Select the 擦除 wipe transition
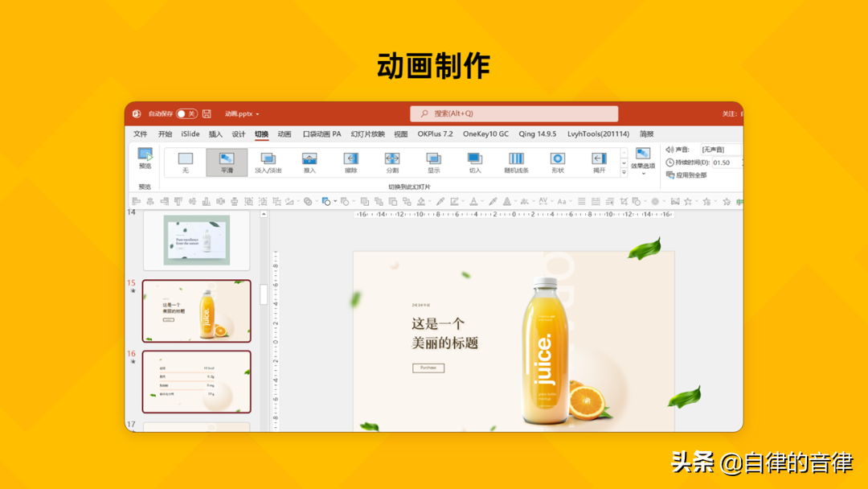 (x=351, y=162)
